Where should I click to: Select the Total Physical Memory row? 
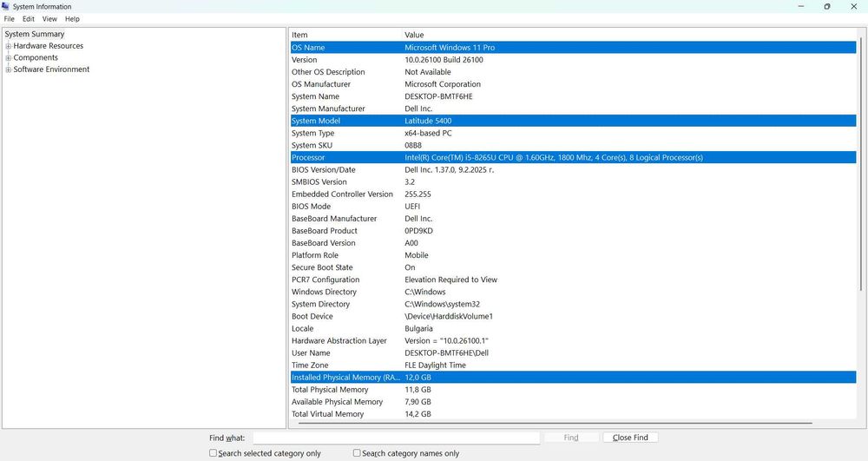pyautogui.click(x=574, y=390)
